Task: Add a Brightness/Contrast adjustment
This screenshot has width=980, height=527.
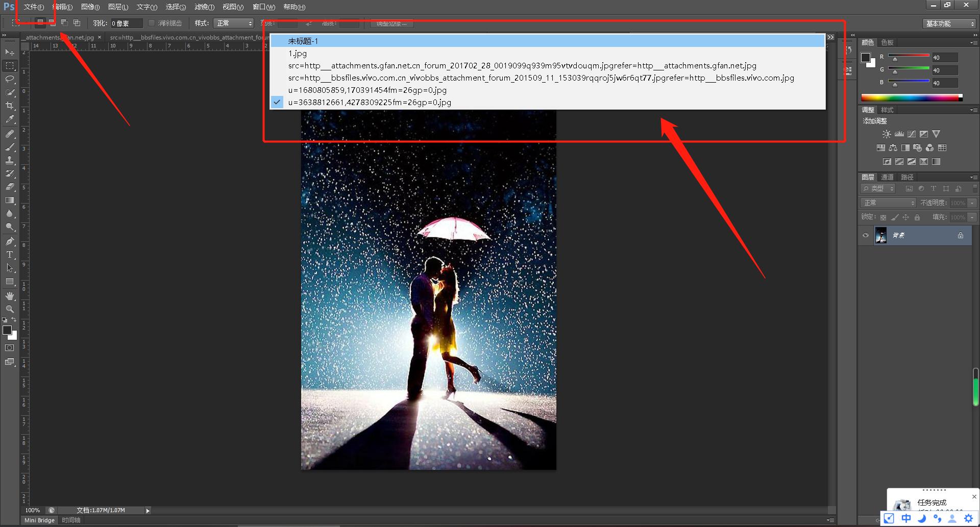Action: click(x=887, y=134)
